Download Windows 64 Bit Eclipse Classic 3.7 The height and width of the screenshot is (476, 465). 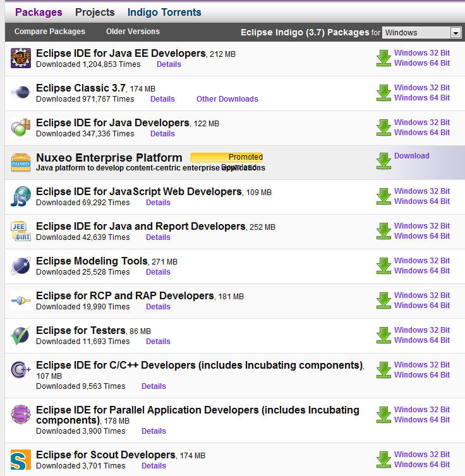422,98
